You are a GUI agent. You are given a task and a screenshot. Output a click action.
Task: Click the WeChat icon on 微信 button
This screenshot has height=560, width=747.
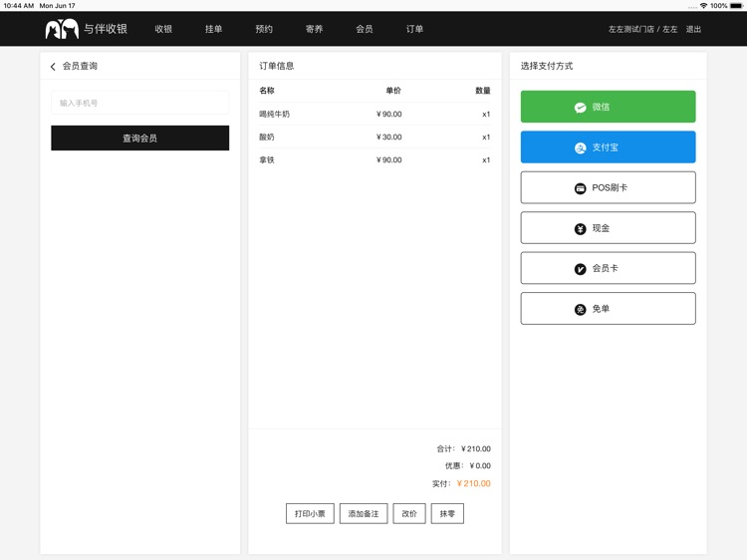(x=580, y=108)
